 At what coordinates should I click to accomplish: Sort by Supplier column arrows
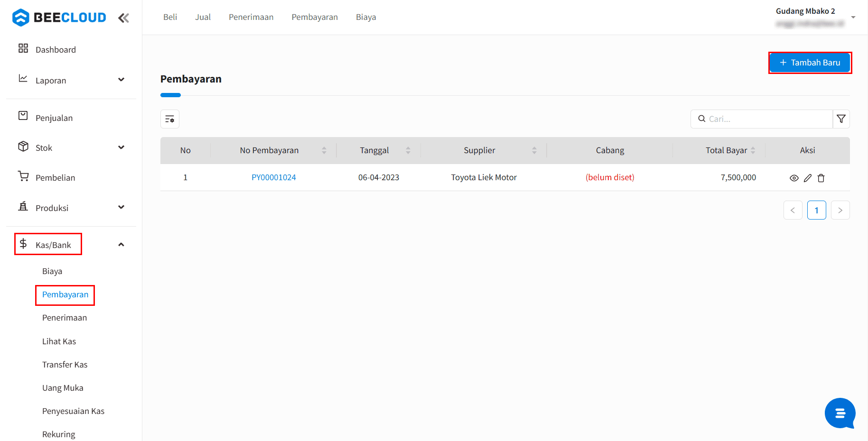pos(534,150)
